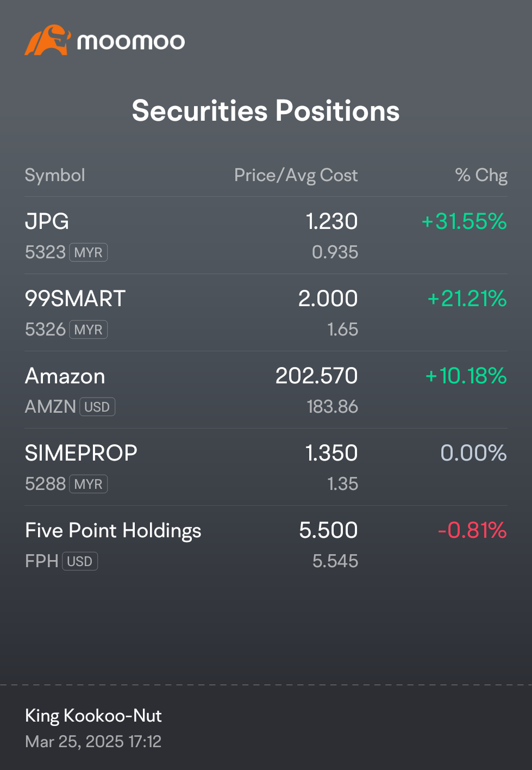Click the Amazon price 202.570
Screen dimensions: 532x770
coord(317,376)
